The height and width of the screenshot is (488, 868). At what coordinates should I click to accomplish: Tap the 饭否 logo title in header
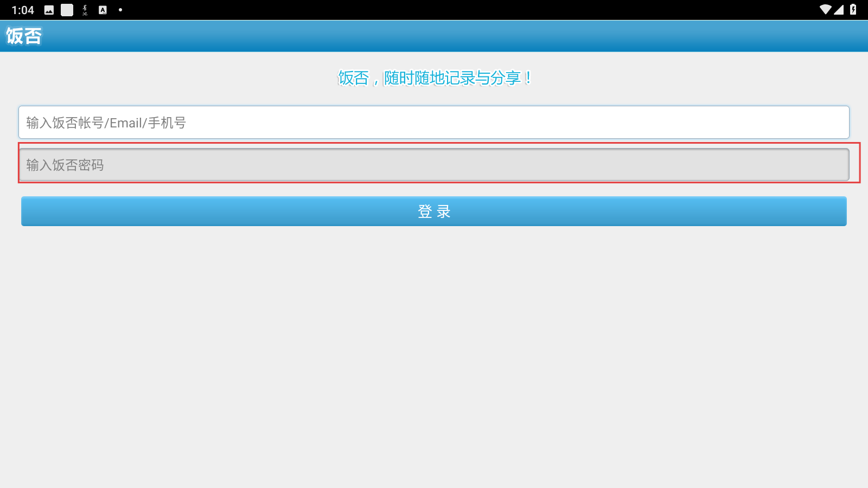coord(24,36)
